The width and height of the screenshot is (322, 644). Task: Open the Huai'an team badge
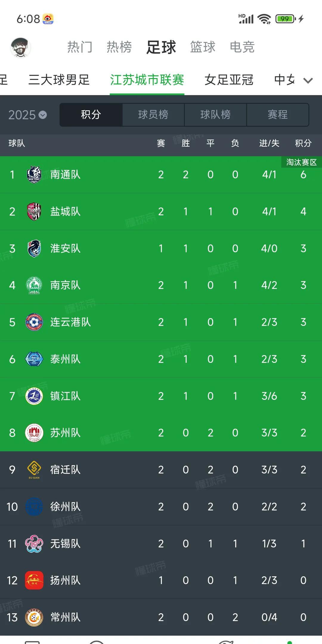[34, 248]
